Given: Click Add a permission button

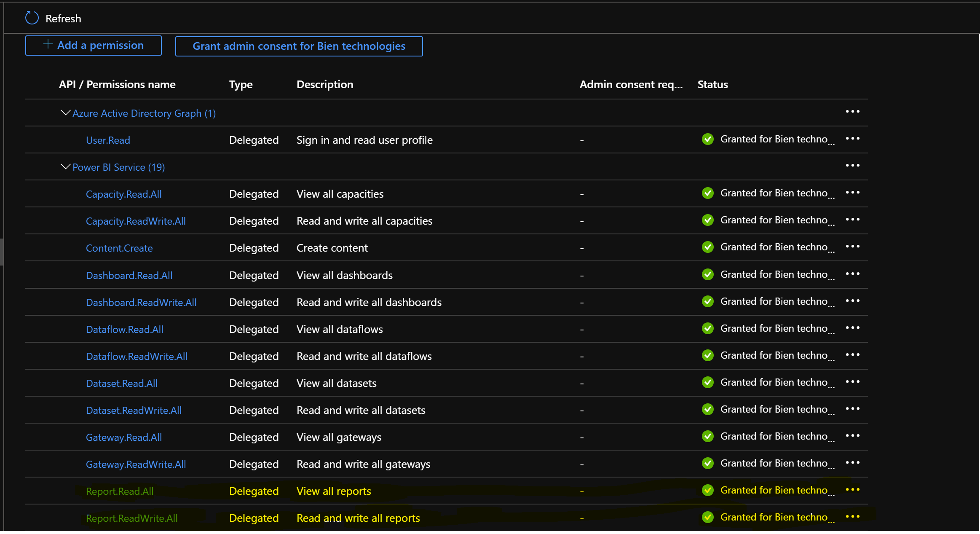Looking at the screenshot, I should point(94,46).
